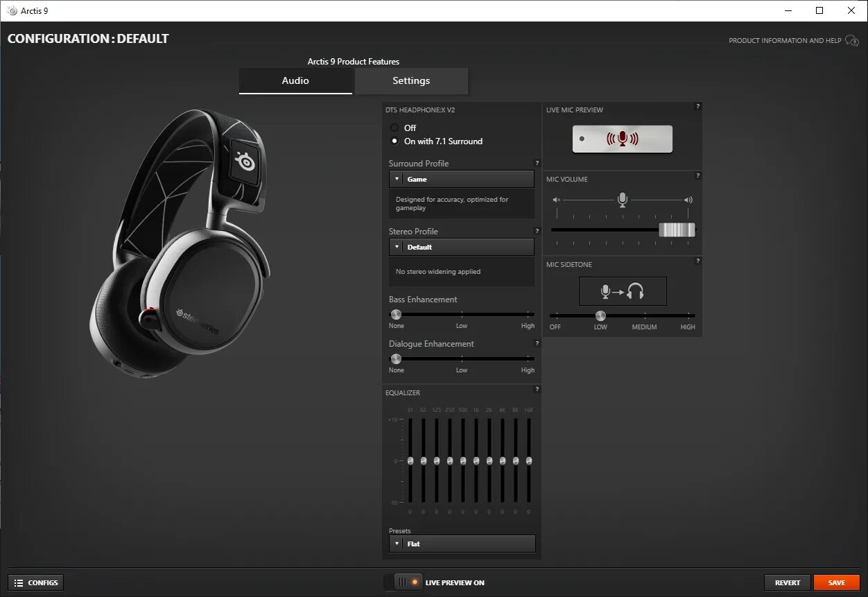Open Stereo Profile Default dropdown
Image resolution: width=868 pixels, height=597 pixels.
tap(462, 247)
